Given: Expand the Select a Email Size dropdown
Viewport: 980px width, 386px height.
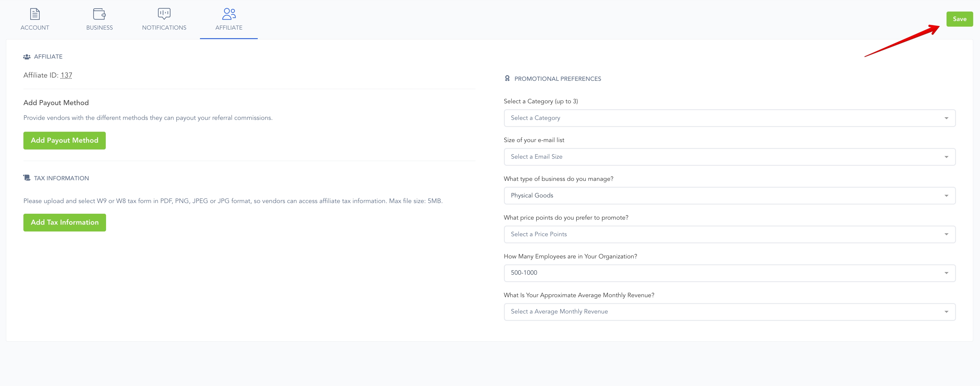Looking at the screenshot, I should 729,157.
